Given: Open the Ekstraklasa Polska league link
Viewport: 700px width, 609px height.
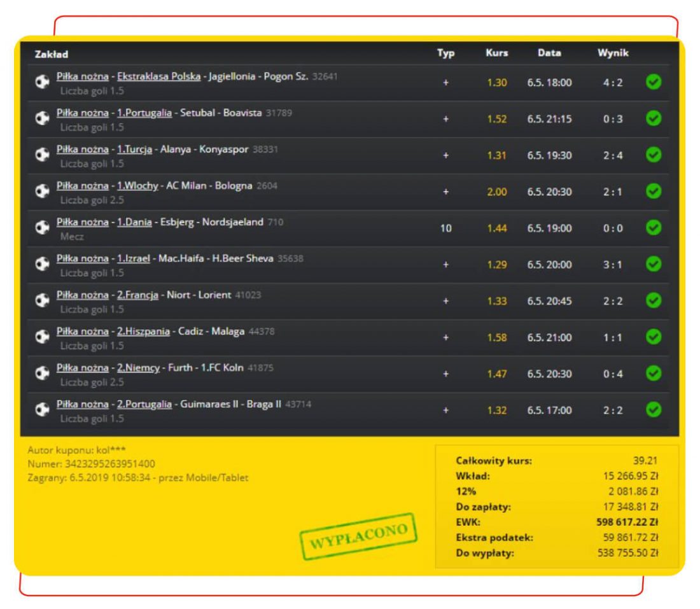Looking at the screenshot, I should (x=159, y=77).
